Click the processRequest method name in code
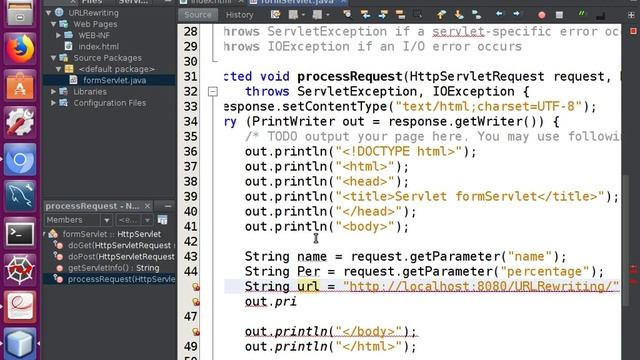 click(350, 77)
